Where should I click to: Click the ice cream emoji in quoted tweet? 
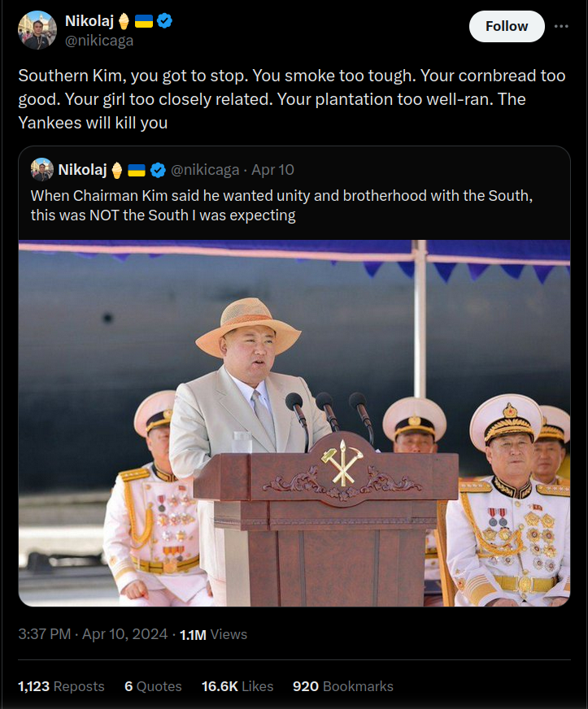coord(117,170)
